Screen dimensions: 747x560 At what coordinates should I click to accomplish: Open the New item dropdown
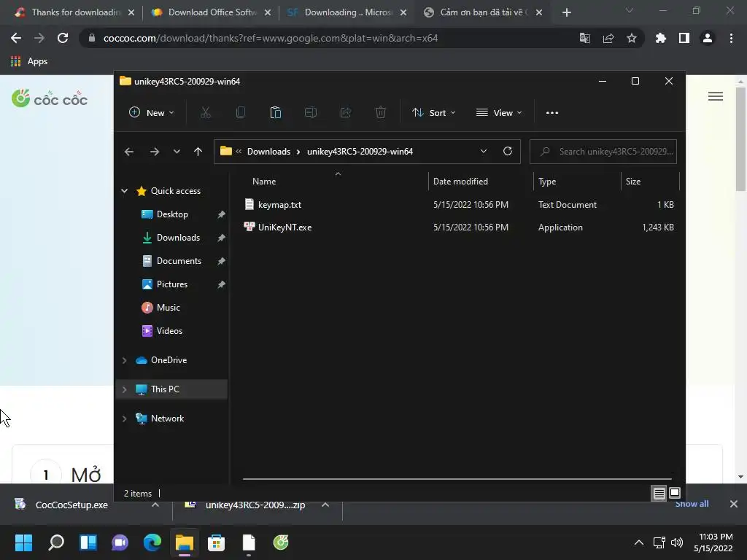[152, 113]
